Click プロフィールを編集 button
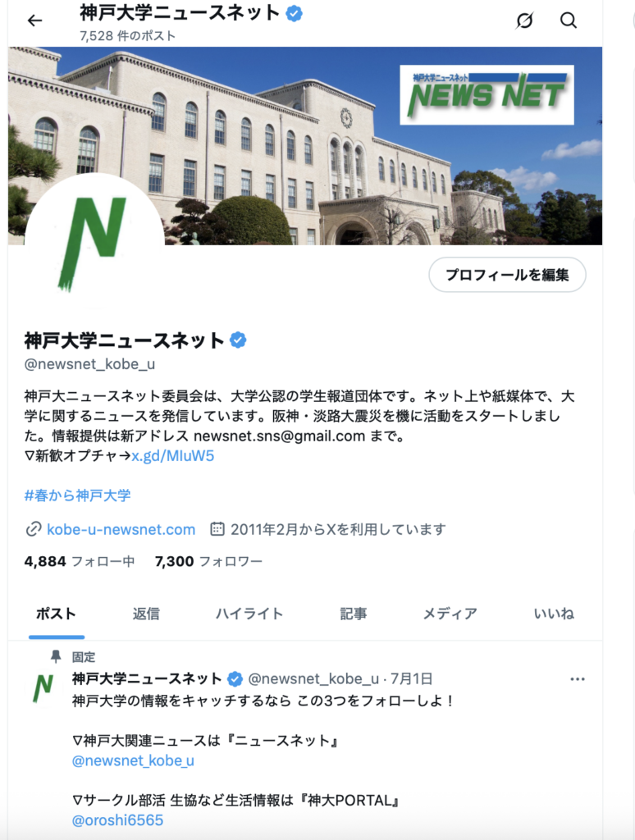Screen dimensions: 635x840 [507, 275]
